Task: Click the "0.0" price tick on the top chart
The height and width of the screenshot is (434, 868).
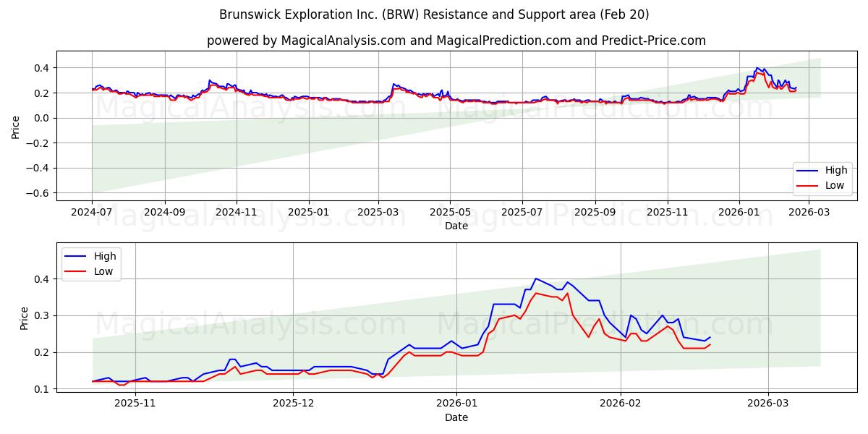Action: pyautogui.click(x=43, y=118)
